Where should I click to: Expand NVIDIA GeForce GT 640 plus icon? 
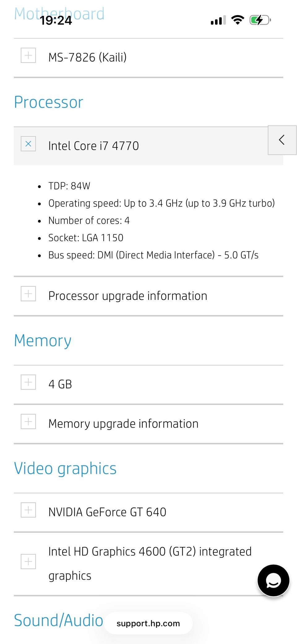click(28, 510)
